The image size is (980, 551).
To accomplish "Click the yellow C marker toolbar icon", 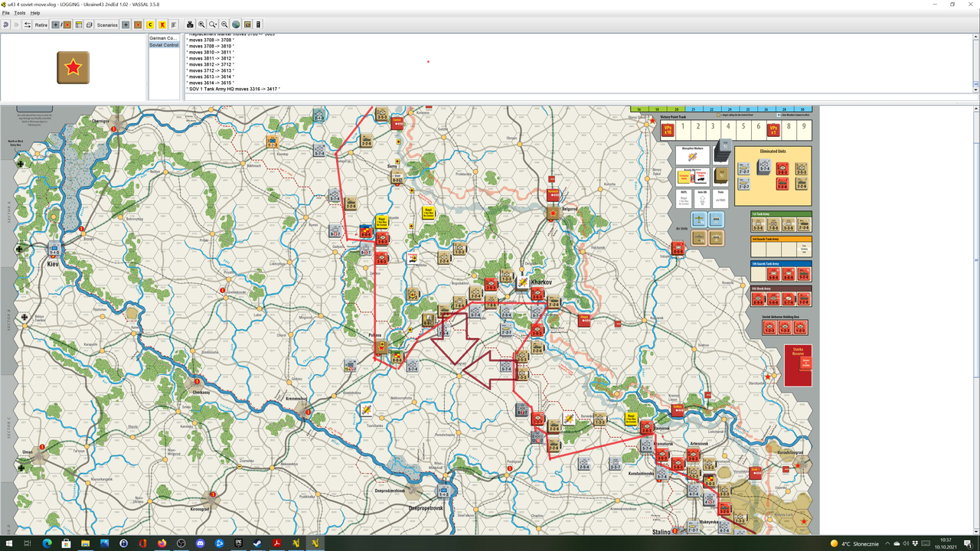I will pyautogui.click(x=150, y=24).
